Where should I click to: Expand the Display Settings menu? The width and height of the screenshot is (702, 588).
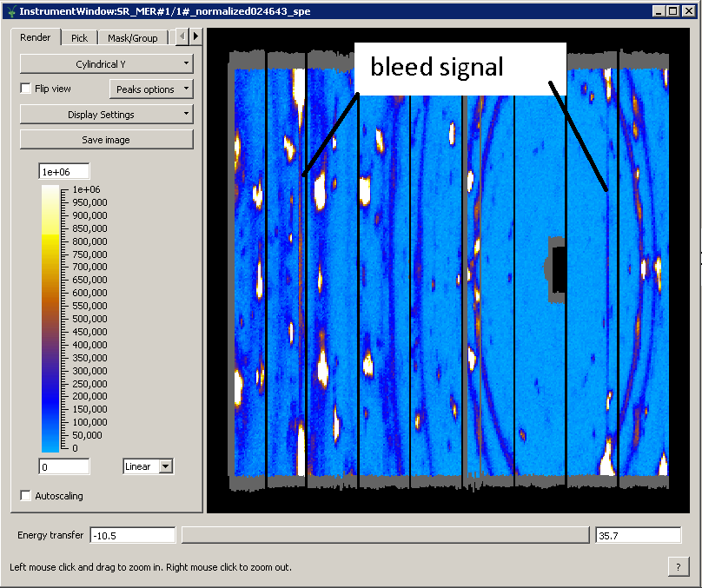pos(106,114)
